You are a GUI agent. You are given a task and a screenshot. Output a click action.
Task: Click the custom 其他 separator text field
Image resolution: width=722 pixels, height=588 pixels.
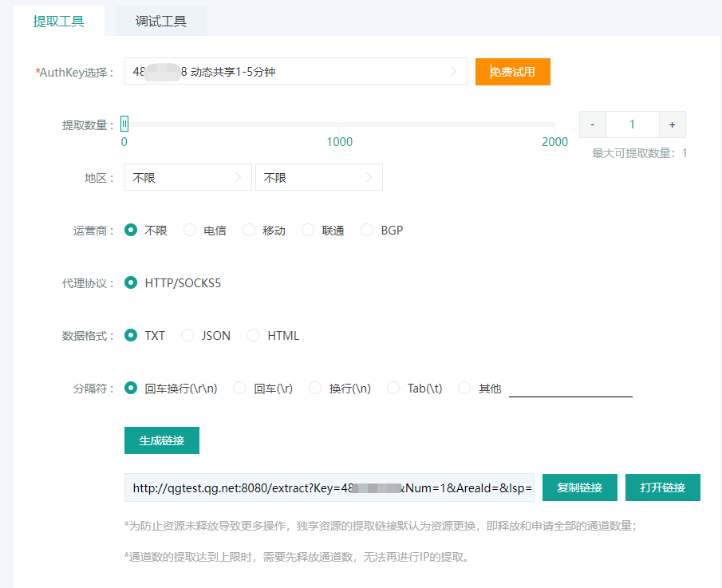[x=570, y=388]
